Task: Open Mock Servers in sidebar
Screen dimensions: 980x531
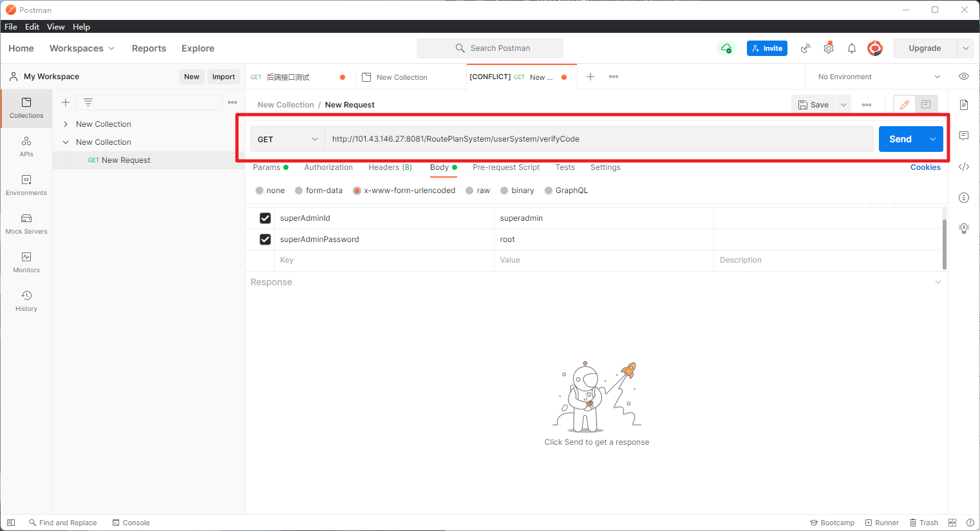Action: coord(26,224)
